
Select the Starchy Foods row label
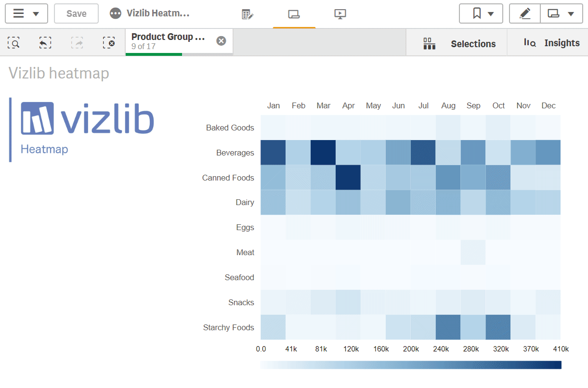click(x=228, y=328)
